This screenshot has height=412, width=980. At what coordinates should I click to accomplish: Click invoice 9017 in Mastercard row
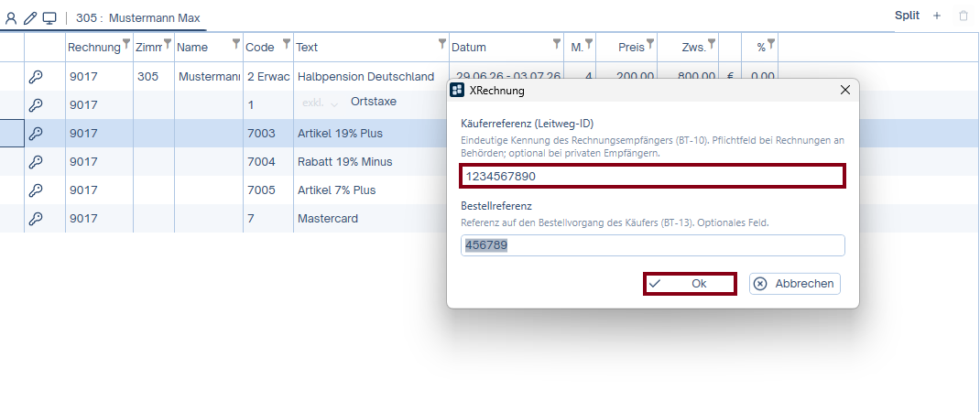coord(100,219)
